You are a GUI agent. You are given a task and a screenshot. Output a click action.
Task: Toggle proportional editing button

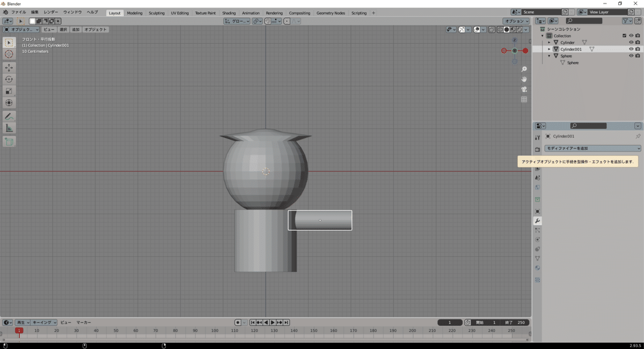click(287, 21)
